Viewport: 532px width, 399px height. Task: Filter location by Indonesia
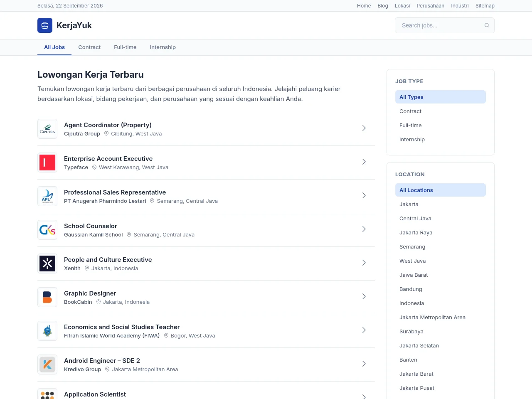coord(441,303)
